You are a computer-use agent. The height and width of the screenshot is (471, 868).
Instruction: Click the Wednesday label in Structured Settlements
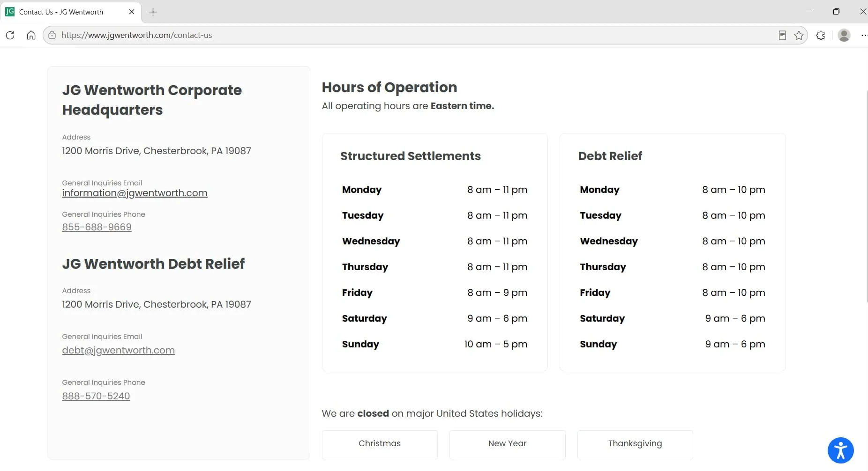pos(371,241)
